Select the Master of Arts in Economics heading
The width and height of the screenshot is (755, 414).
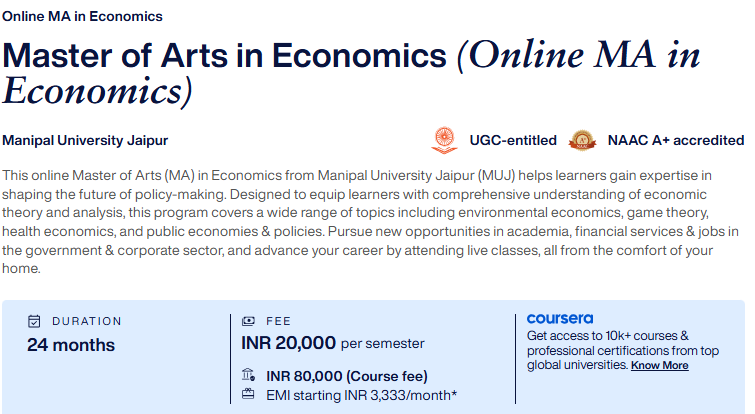[x=351, y=73]
